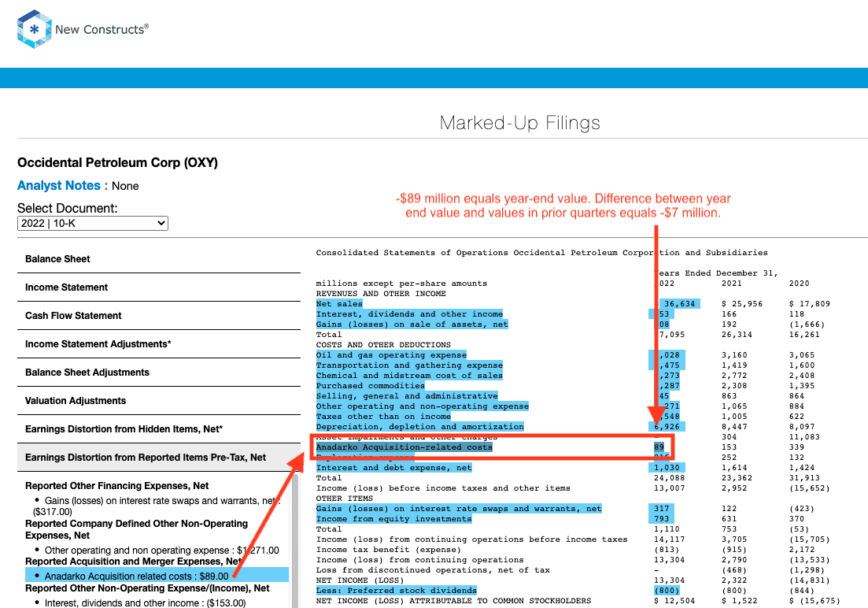The width and height of the screenshot is (868, 608).
Task: Click Selling, general and administrative line
Action: tap(407, 395)
